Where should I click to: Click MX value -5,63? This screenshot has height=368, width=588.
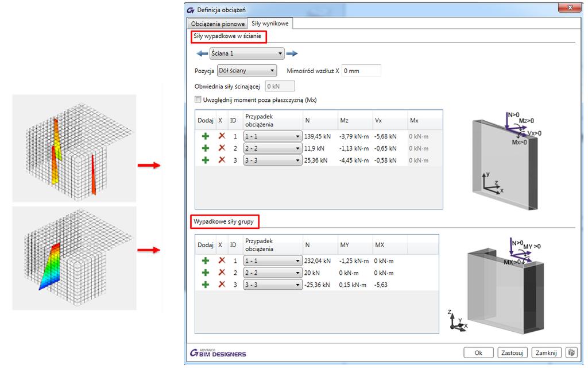pyautogui.click(x=381, y=285)
